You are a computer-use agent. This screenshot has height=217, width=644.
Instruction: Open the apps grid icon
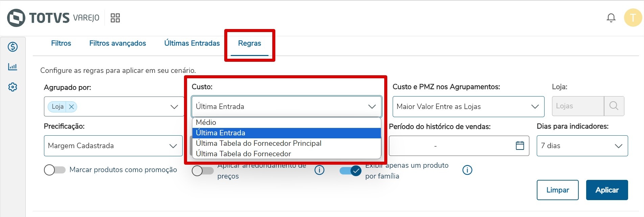(115, 18)
